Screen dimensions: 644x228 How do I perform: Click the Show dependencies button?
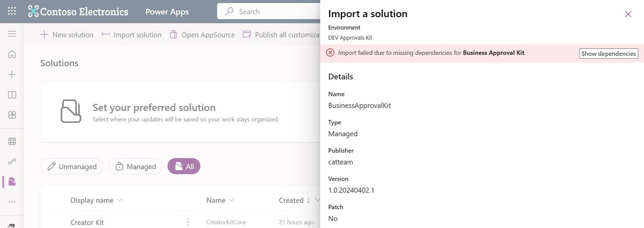[609, 54]
